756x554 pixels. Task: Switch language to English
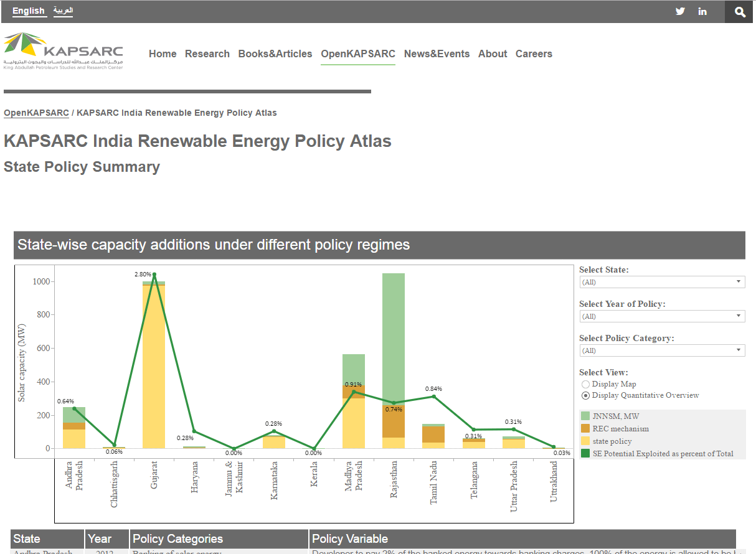point(29,11)
